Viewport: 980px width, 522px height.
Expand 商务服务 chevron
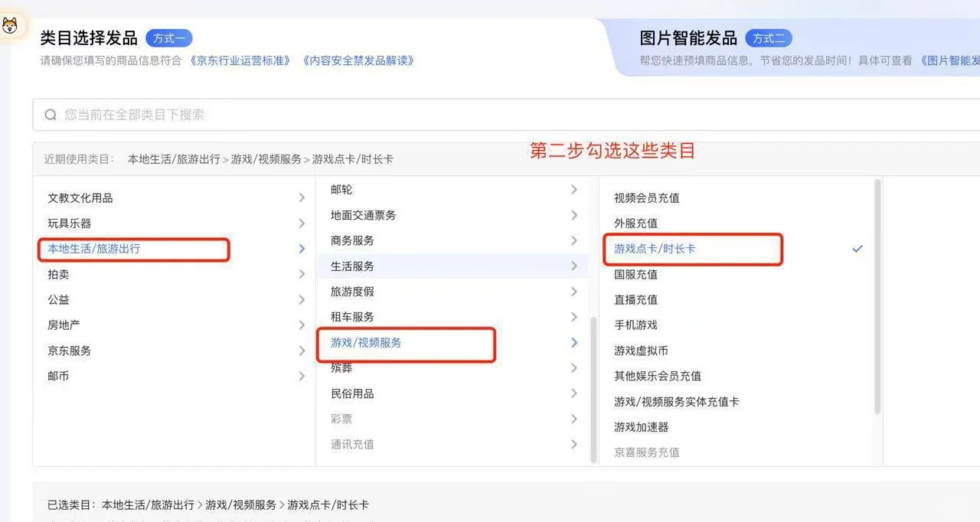coord(573,240)
